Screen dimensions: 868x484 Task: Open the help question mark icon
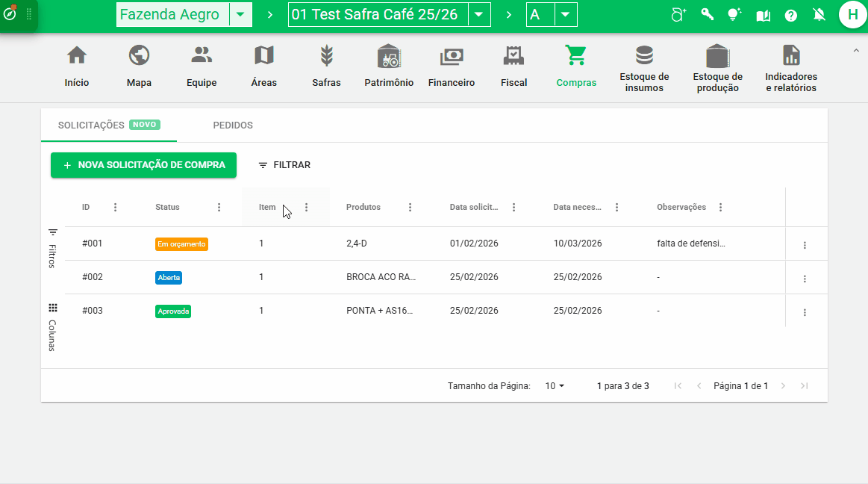click(791, 15)
